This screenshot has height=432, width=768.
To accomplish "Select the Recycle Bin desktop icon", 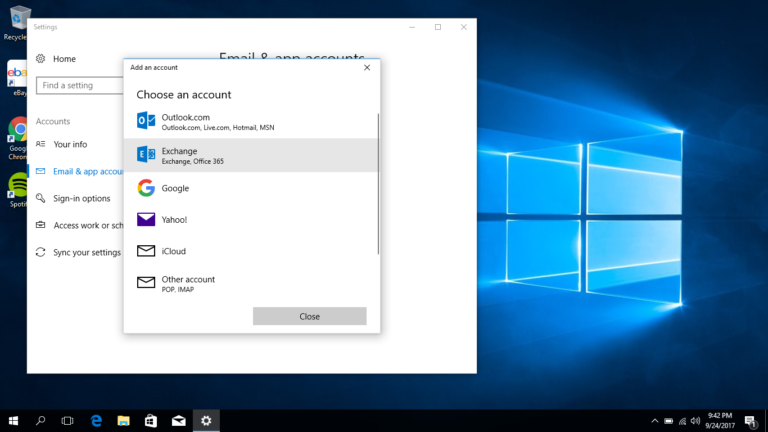I will coord(16,23).
